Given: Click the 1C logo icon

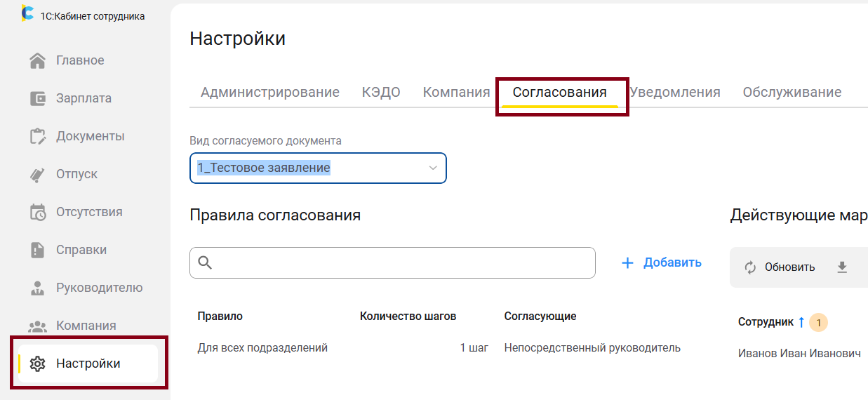Looking at the screenshot, I should point(27,14).
